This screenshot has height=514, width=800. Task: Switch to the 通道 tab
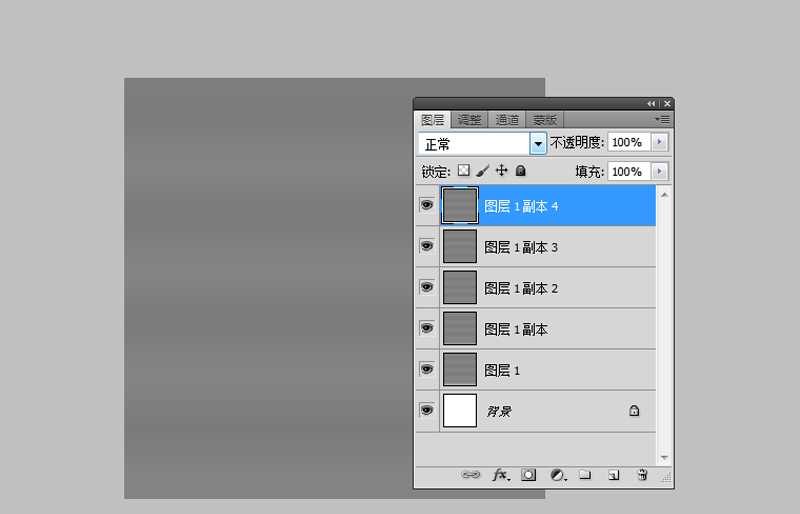(x=507, y=120)
